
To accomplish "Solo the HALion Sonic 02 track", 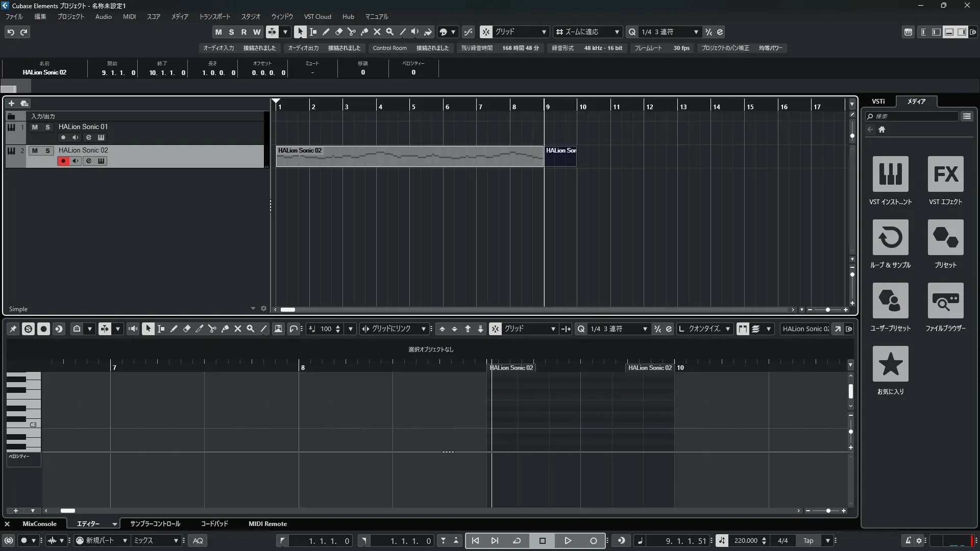I will pos(47,151).
